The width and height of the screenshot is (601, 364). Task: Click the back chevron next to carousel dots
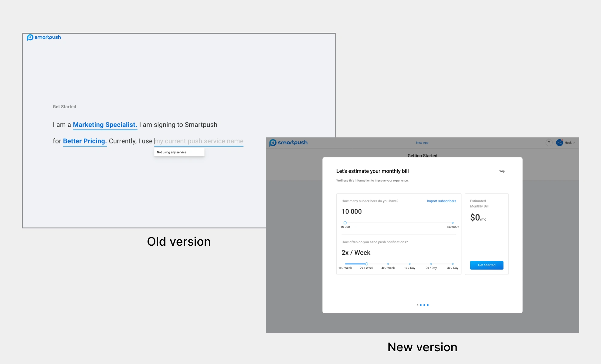click(418, 305)
